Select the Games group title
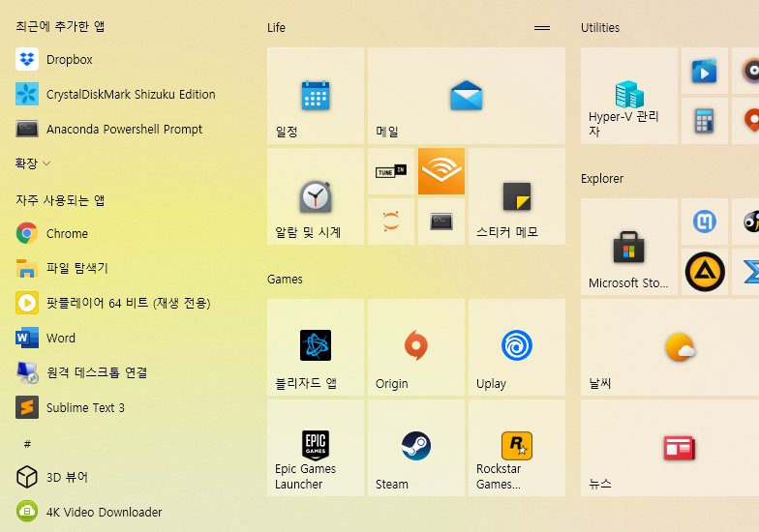Screen dimensions: 759x532 [x=285, y=279]
